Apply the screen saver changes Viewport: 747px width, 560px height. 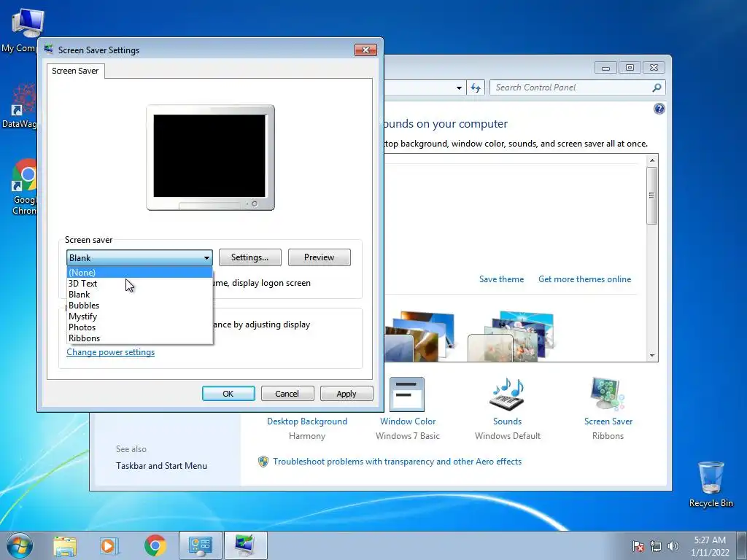pos(347,393)
